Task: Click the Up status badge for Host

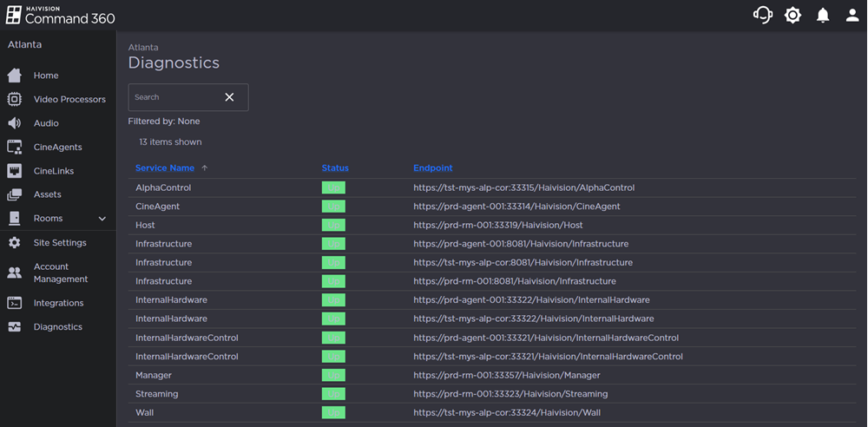Action: [333, 225]
